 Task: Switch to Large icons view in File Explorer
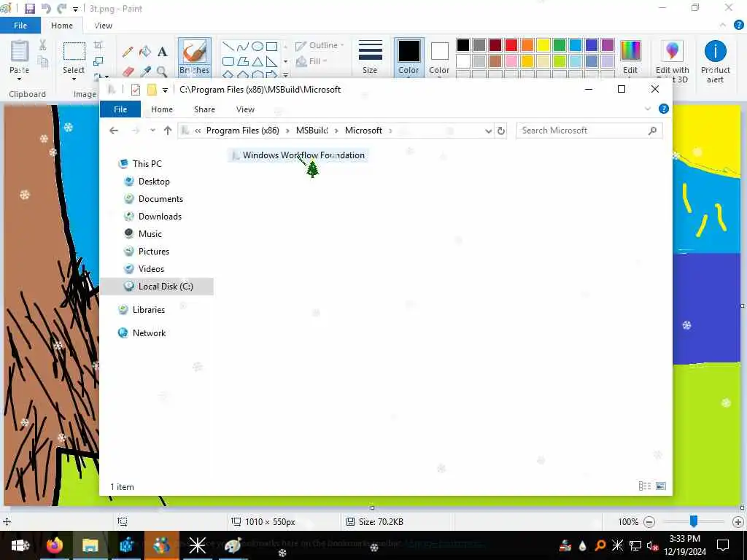[661, 486]
